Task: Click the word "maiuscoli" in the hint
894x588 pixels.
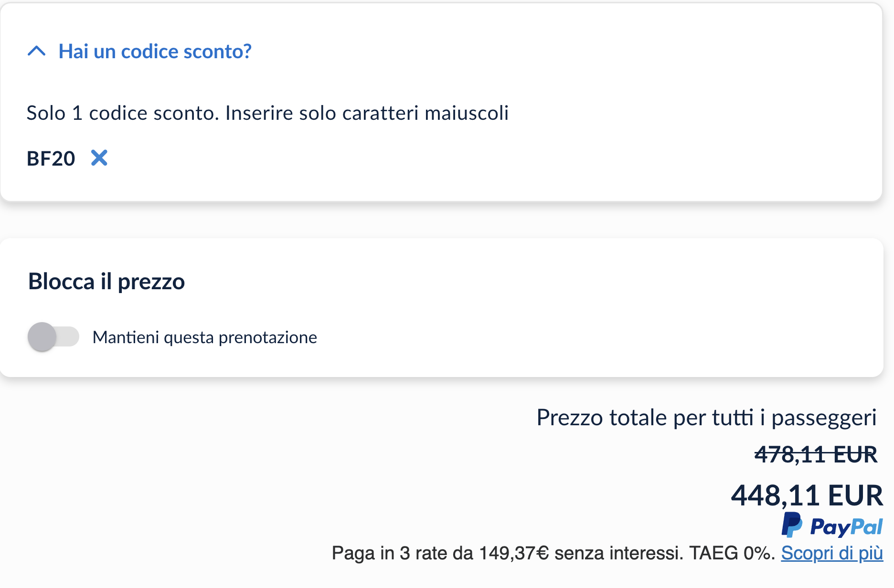Action: [467, 113]
